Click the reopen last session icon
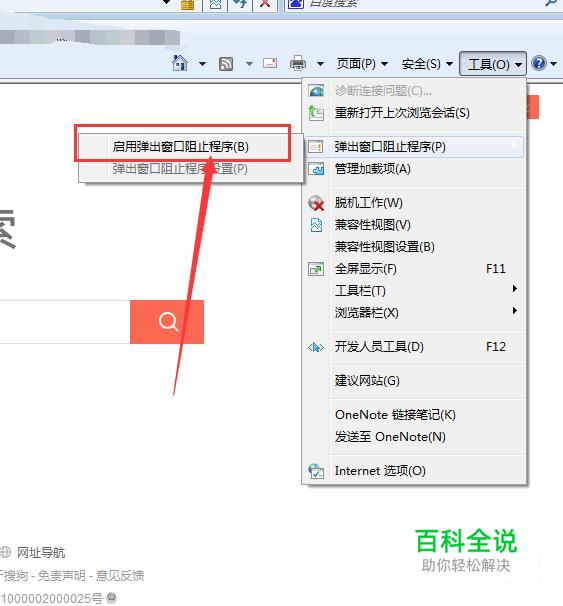 [316, 113]
